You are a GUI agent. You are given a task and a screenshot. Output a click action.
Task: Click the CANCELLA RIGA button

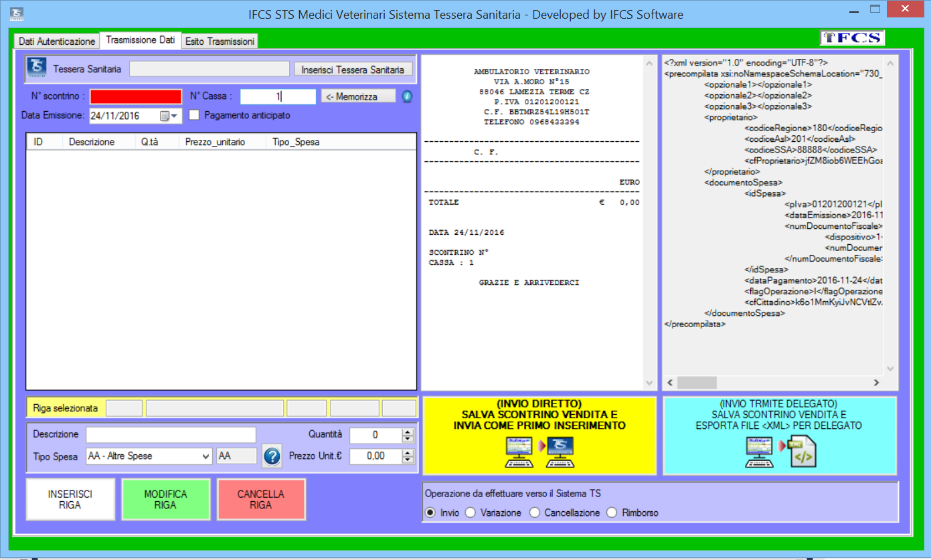click(x=261, y=499)
